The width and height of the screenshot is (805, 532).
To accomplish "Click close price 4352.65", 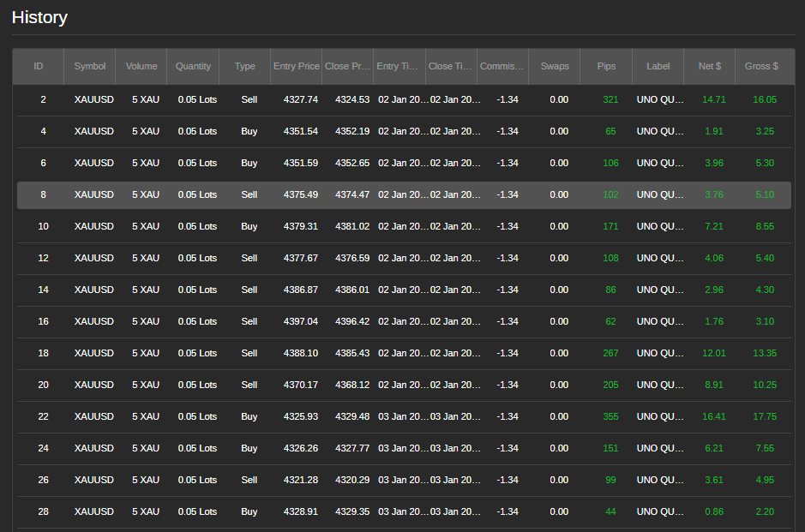I will pos(352,163).
